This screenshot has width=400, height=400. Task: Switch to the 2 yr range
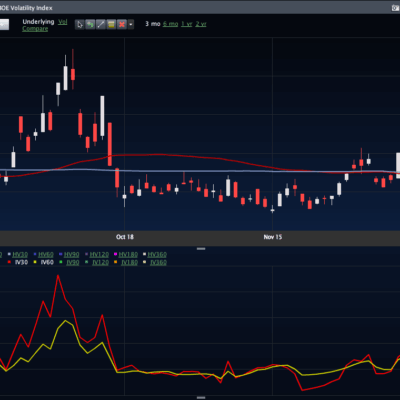pyautogui.click(x=201, y=24)
